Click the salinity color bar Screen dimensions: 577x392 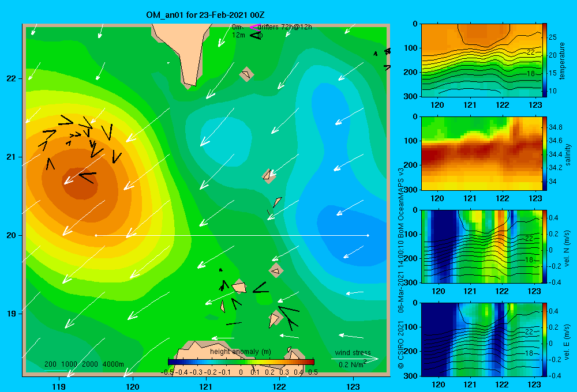click(x=545, y=153)
